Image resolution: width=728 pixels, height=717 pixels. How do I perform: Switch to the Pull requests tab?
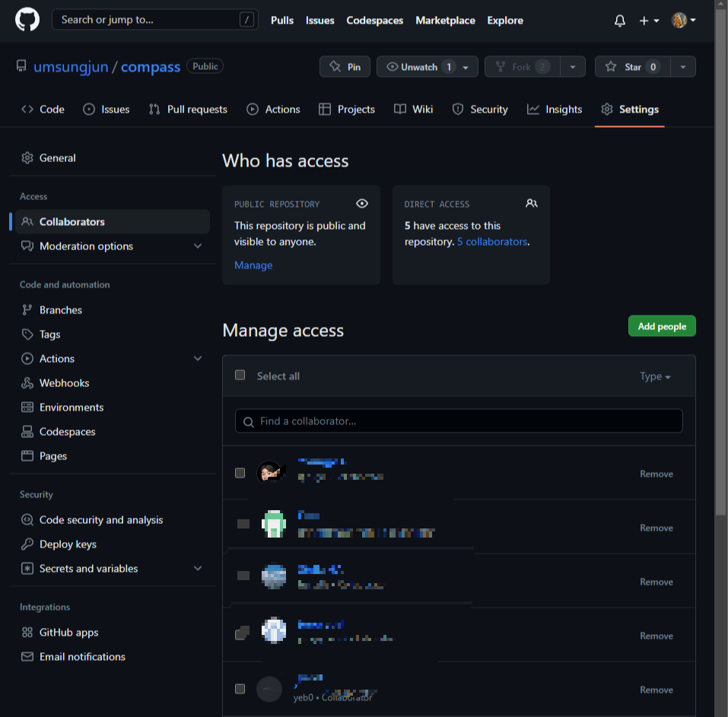tap(188, 109)
